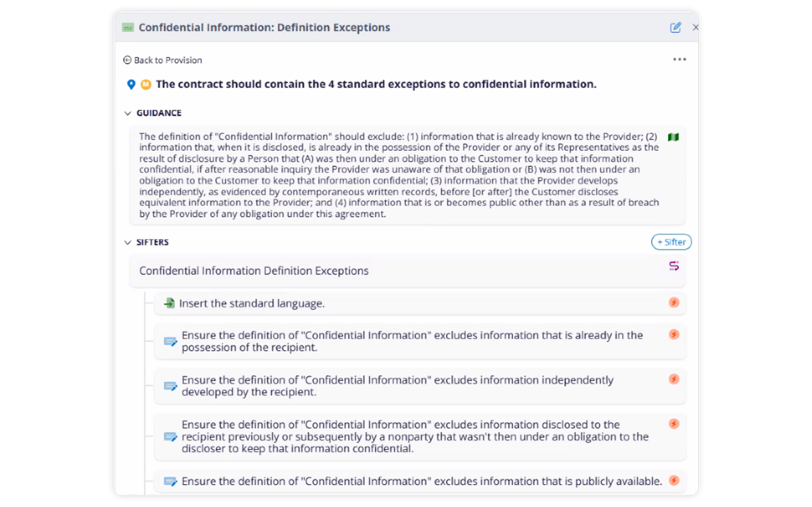This screenshot has width=812, height=507.
Task: Open the three-dots more options menu
Action: pos(679,60)
